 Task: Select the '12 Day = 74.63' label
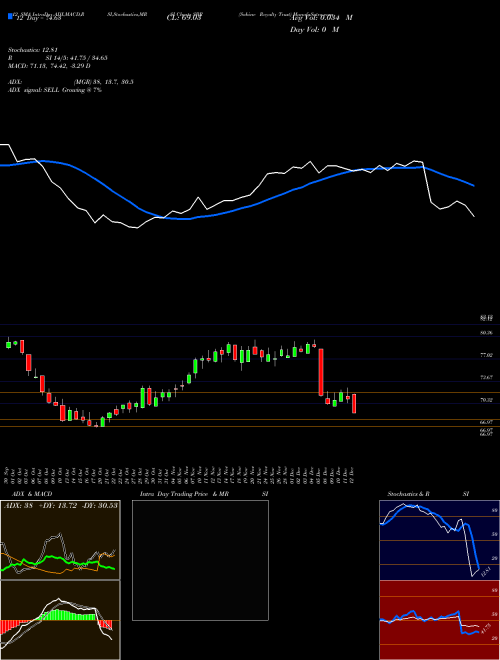[x=37, y=18]
